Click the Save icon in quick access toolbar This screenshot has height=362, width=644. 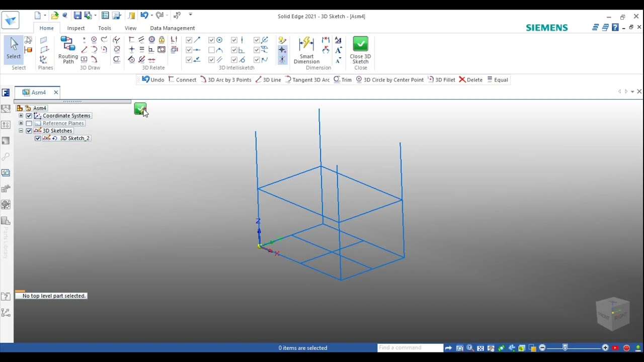tap(77, 16)
